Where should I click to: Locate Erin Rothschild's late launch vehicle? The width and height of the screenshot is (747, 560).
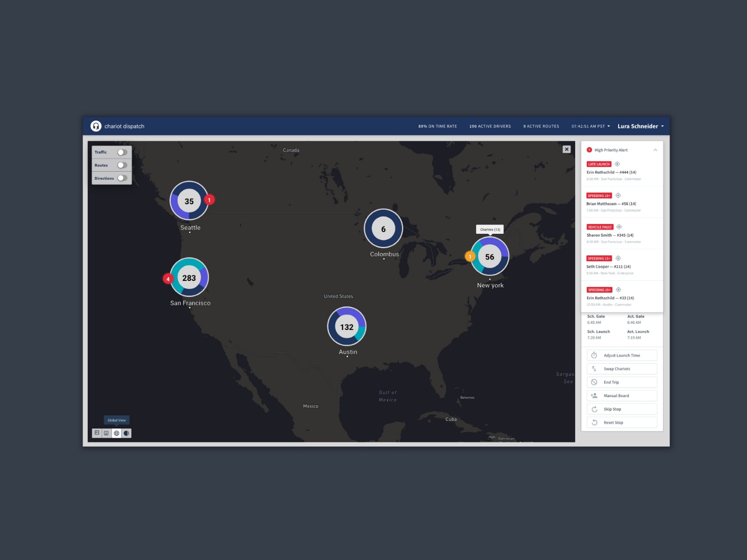pos(617,164)
